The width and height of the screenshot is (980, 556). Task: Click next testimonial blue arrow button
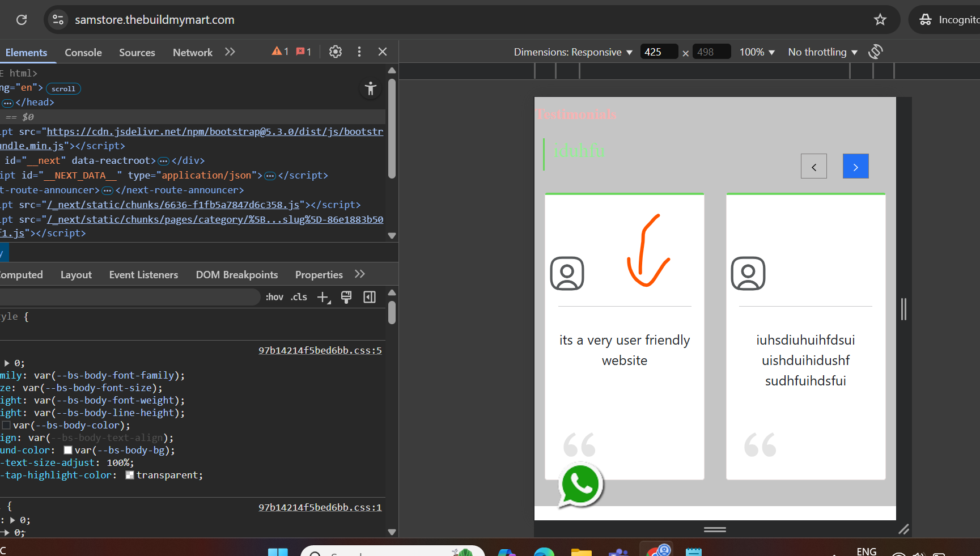pos(856,166)
